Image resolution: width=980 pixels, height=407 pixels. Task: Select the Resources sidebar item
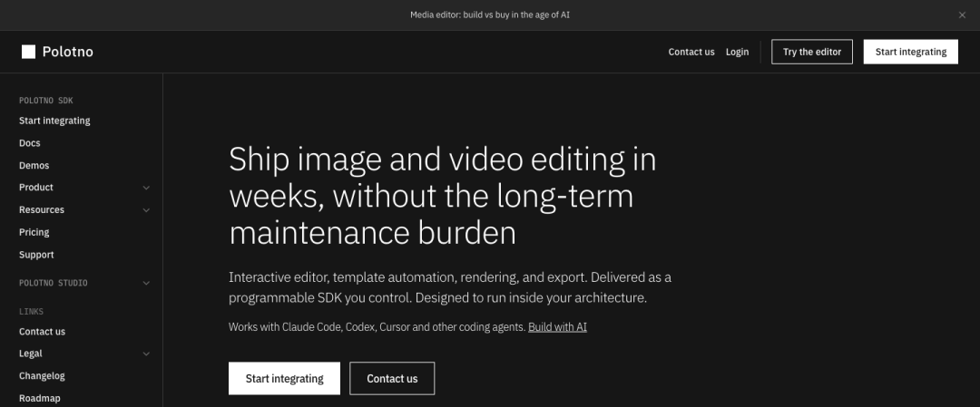click(41, 209)
